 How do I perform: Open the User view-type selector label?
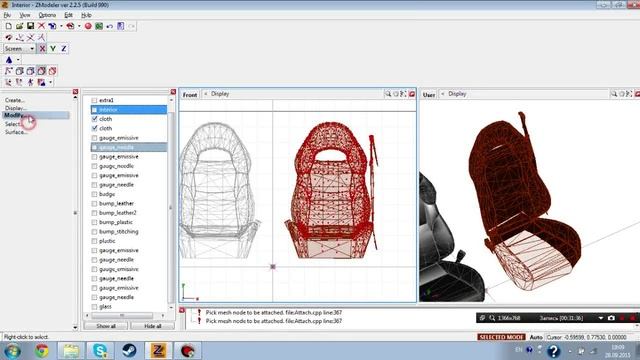point(429,95)
